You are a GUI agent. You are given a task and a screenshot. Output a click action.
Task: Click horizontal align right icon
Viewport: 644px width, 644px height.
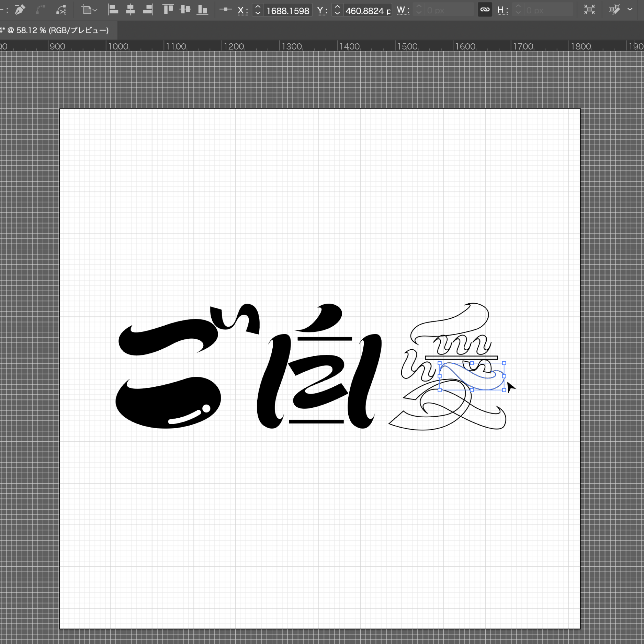pos(148,10)
